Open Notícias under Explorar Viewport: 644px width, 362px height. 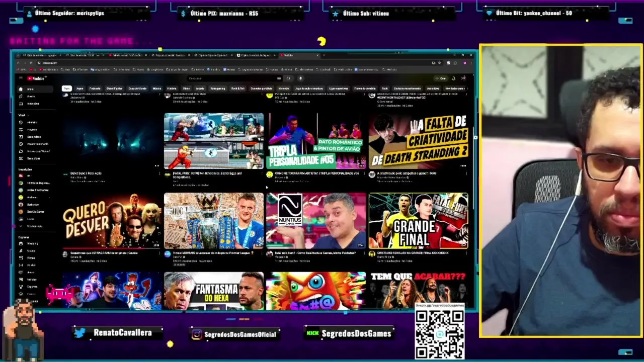[36, 280]
